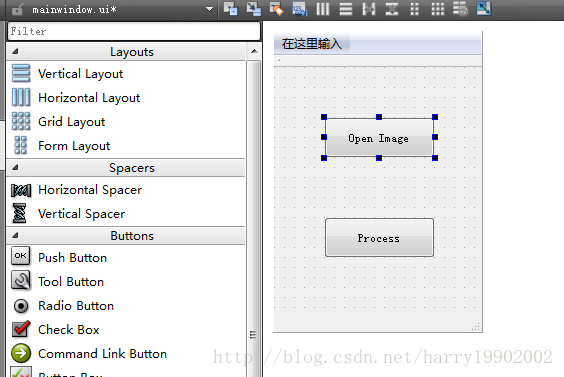This screenshot has width=564, height=377.
Task: Click the 'Command Link Button' label
Action: click(x=103, y=354)
